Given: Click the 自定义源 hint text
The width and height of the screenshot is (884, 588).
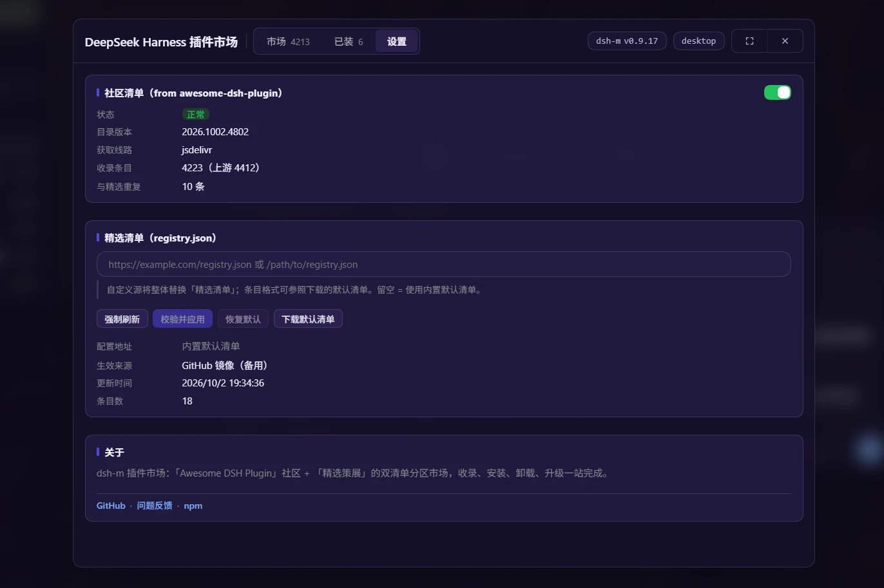Looking at the screenshot, I should [296, 289].
